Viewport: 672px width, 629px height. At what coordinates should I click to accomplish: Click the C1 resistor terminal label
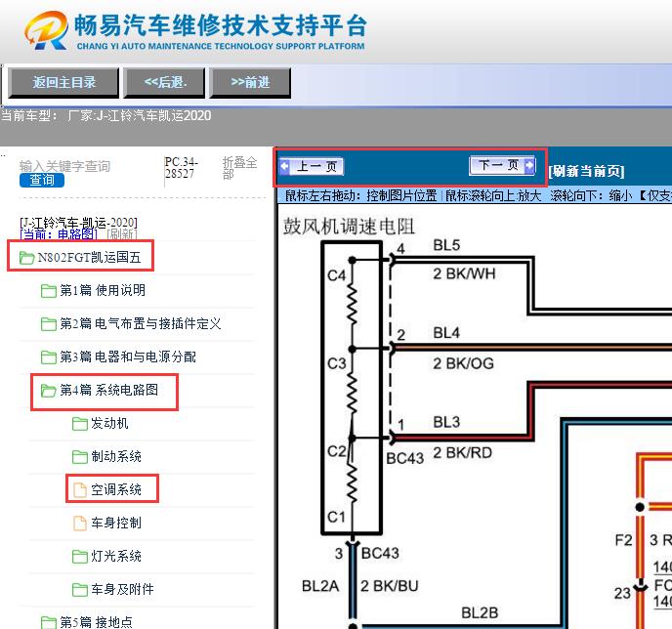336,517
